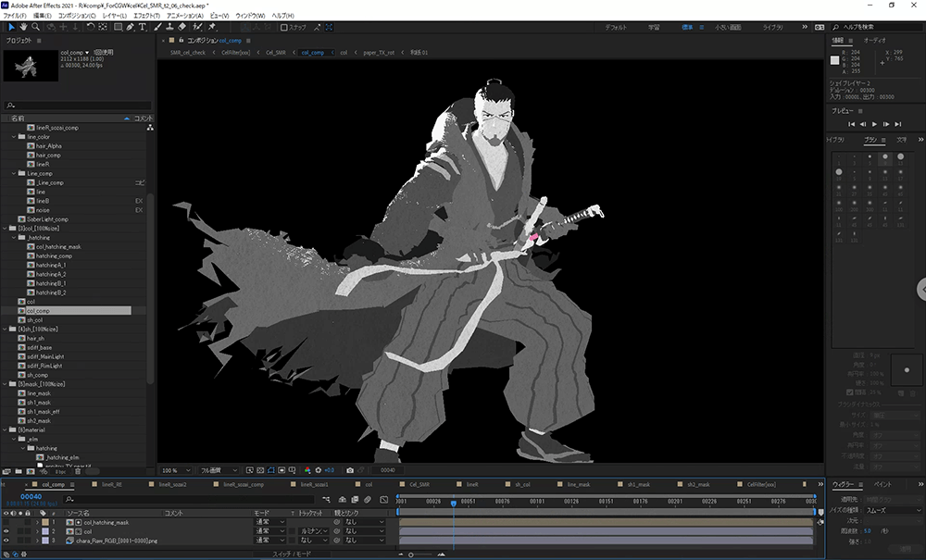The height and width of the screenshot is (560, 926).
Task: Expand layer 3 chara_Raw_RGB properties
Action: [x=37, y=541]
